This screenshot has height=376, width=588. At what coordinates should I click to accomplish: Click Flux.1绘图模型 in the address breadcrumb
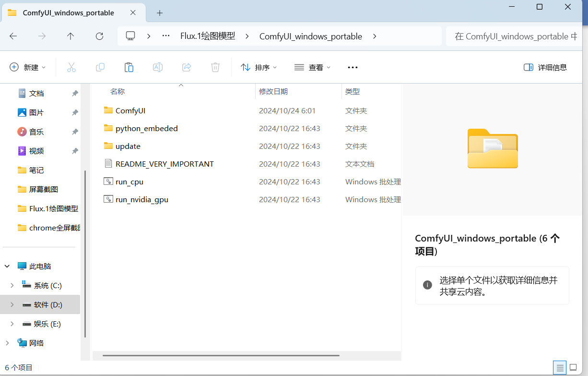point(208,36)
